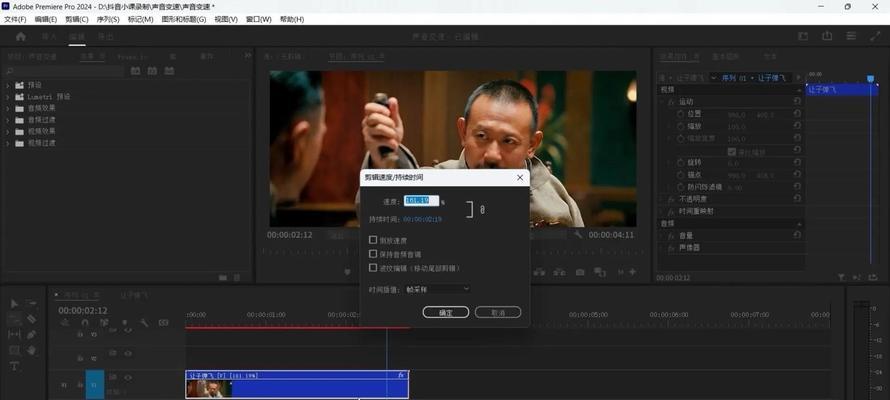Open the 帮助(H) menu
The width and height of the screenshot is (890, 400).
(292, 19)
